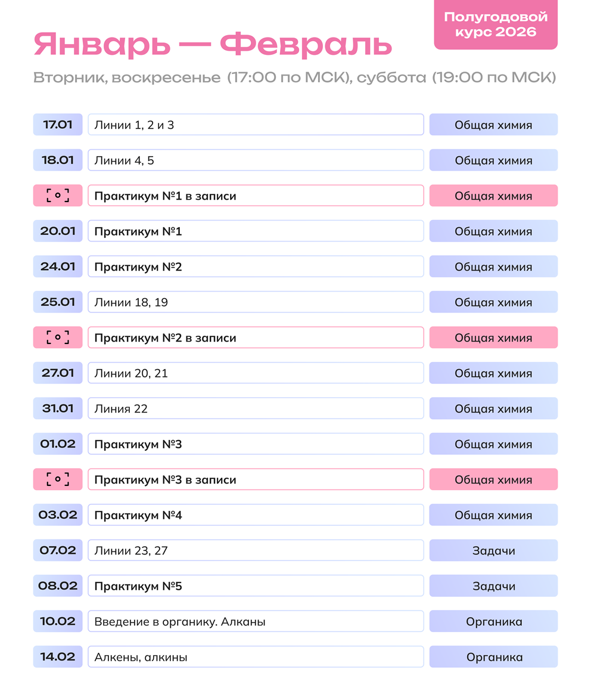The width and height of the screenshot is (591, 700).
Task: Click the Задачи tag next to Практикум №5
Action: click(x=494, y=586)
